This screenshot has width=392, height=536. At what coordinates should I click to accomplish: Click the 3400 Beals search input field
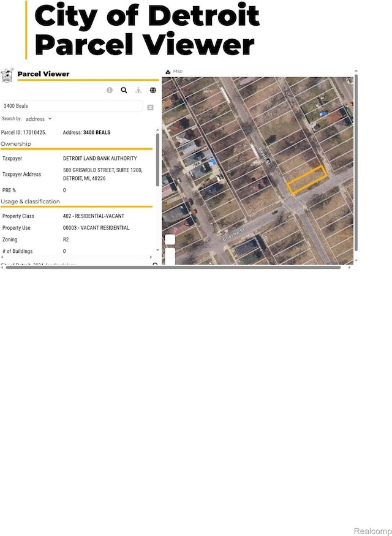coord(72,106)
